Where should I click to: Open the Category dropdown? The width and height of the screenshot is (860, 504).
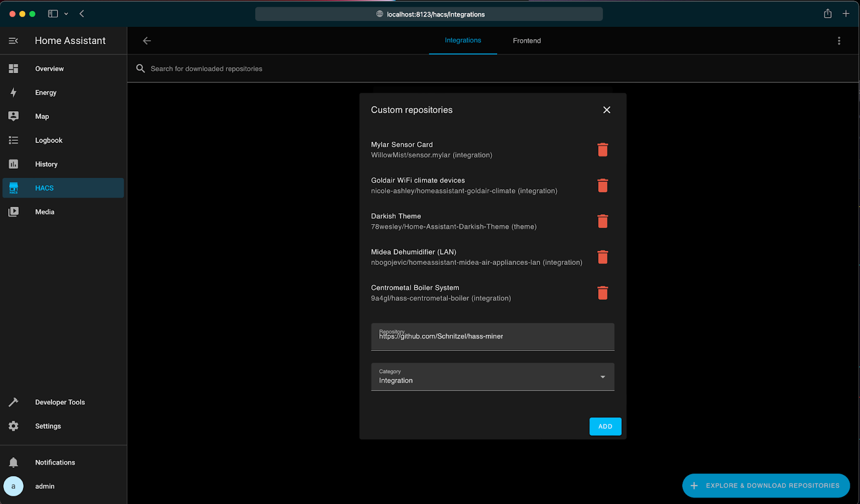(x=492, y=377)
